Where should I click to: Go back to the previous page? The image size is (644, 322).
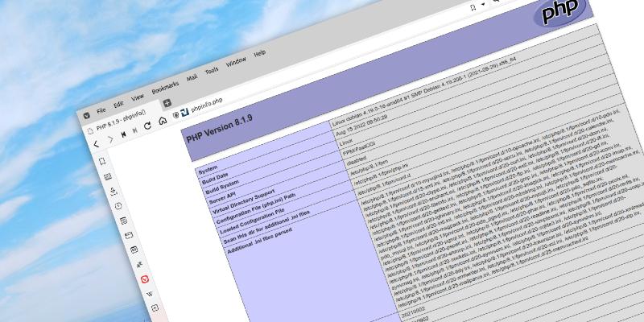[96, 144]
